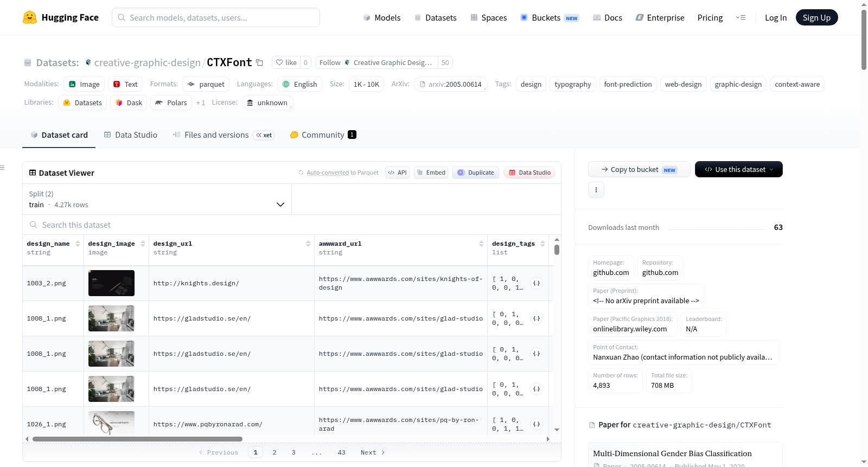Click the table's vertical scrollbar thumb
Screen dimensions: 868x467
(557, 250)
